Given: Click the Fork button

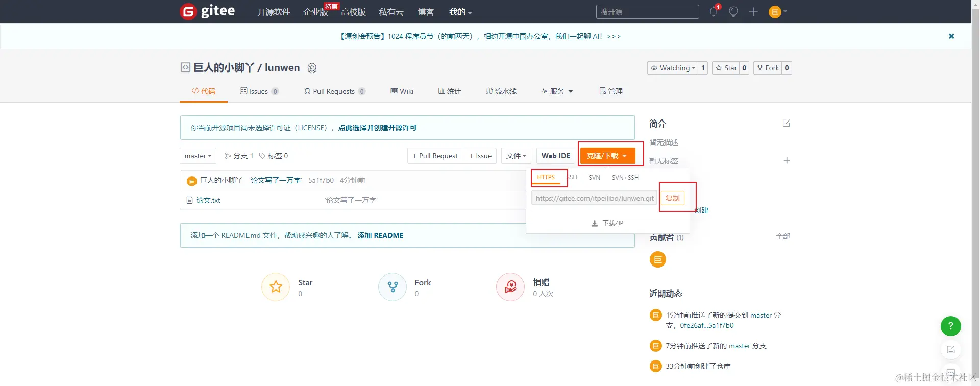Looking at the screenshot, I should coord(768,68).
